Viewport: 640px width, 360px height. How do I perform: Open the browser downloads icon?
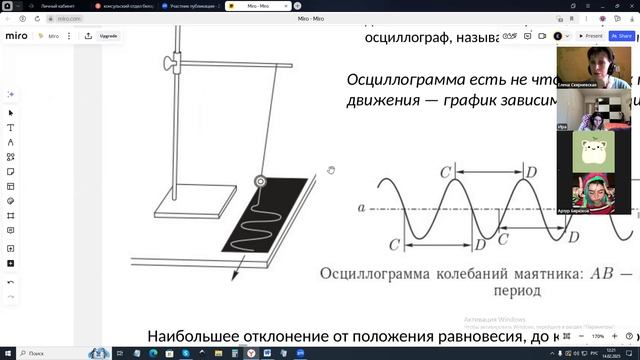coord(632,19)
